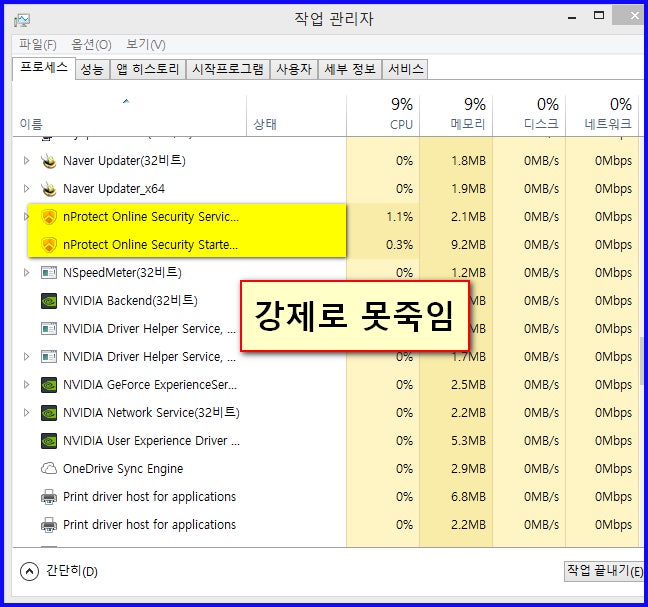Click the 2.2MB Print driver host printer icon
Image resolution: width=648 pixels, height=607 pixels.
coord(49,525)
